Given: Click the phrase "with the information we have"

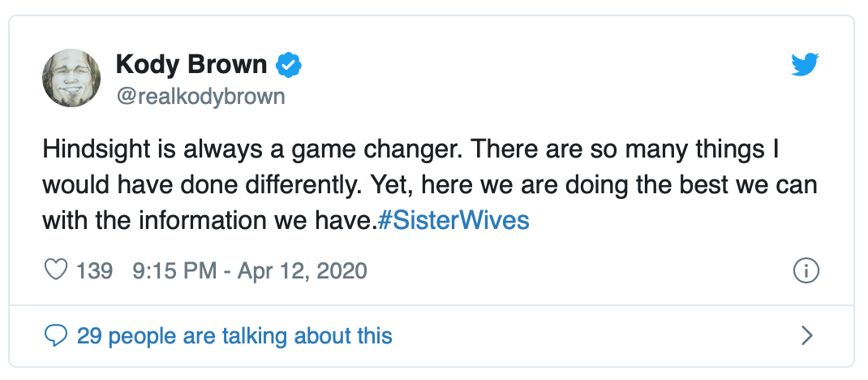Looking at the screenshot, I should [x=209, y=221].
